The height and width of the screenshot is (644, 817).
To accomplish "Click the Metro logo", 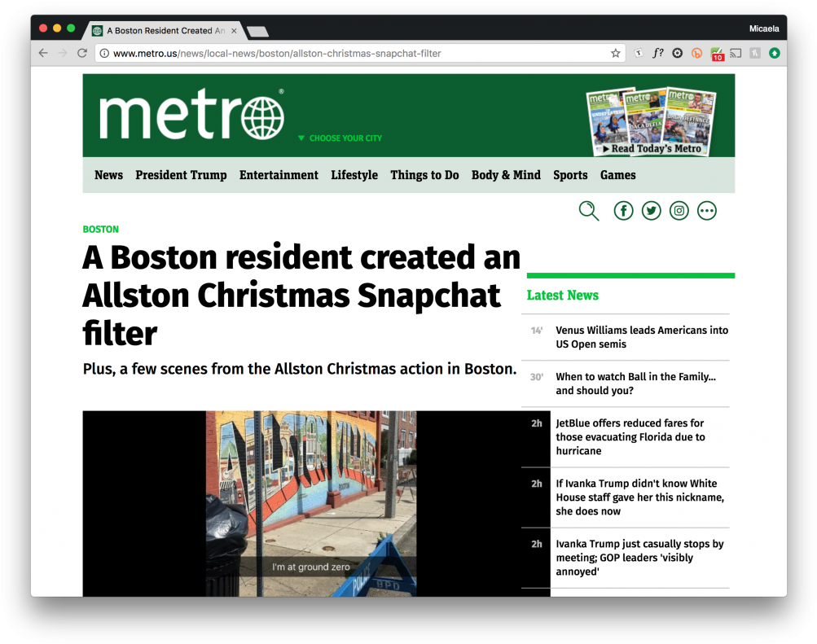I will tap(191, 114).
